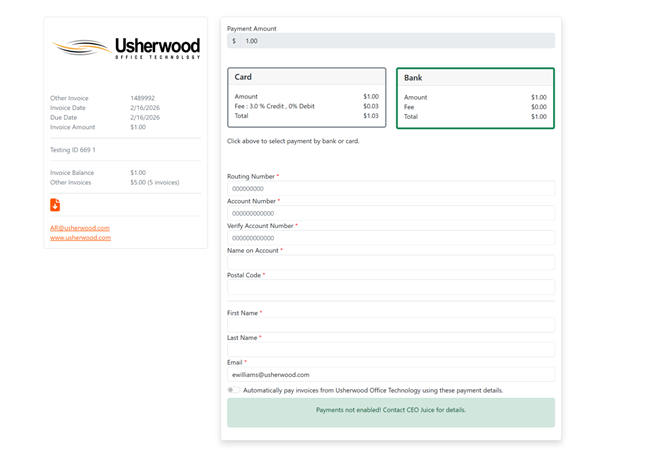Select the Card payment option

point(306,97)
